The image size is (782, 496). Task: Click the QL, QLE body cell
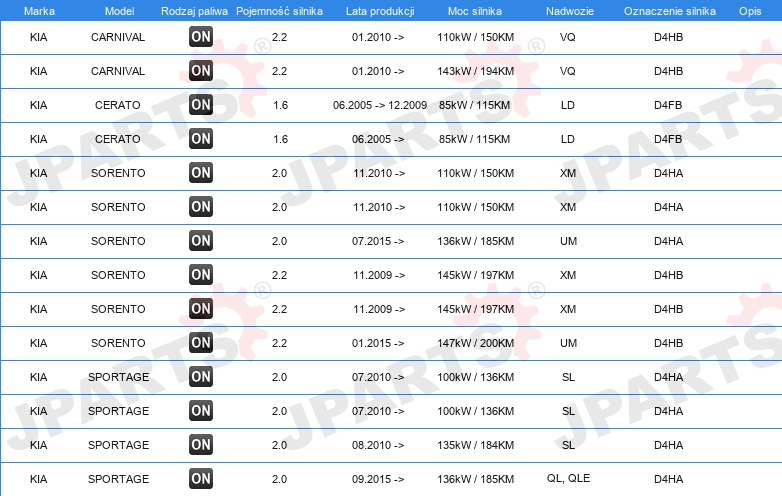pos(568,479)
